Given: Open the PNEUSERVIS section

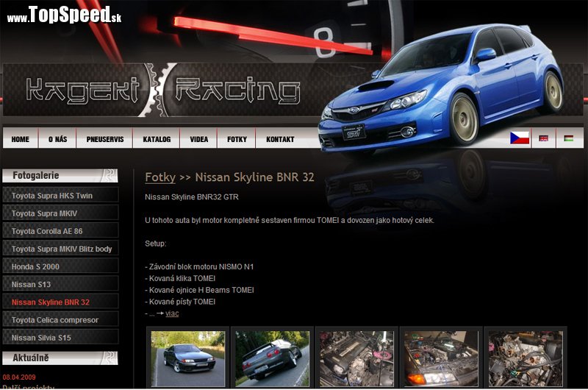Looking at the screenshot, I should (104, 139).
